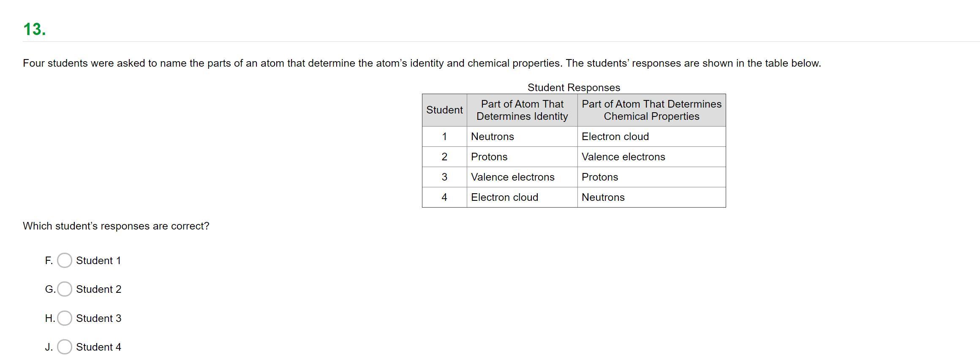Screen dimensions: 980x362
Task: Click 'Which student's responses are correct?' text
Action: [116, 226]
